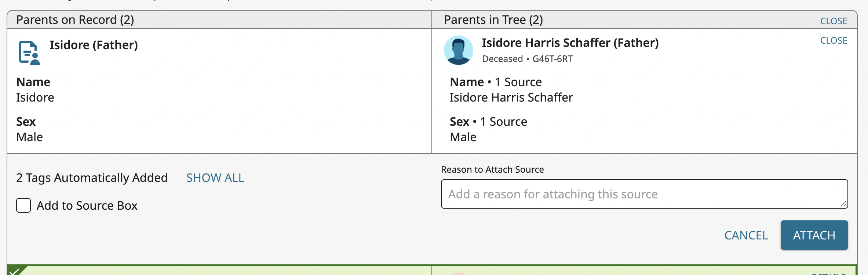Click the record document icon beside Isidore (Father)

click(29, 53)
